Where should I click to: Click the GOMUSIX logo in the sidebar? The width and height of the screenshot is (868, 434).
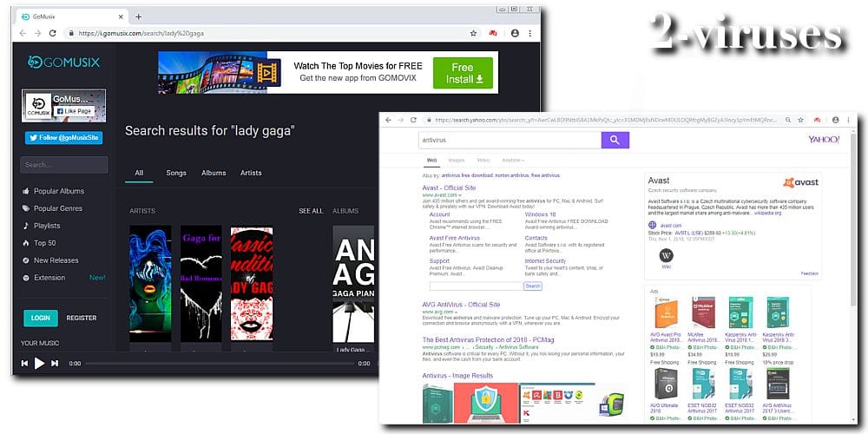64,62
